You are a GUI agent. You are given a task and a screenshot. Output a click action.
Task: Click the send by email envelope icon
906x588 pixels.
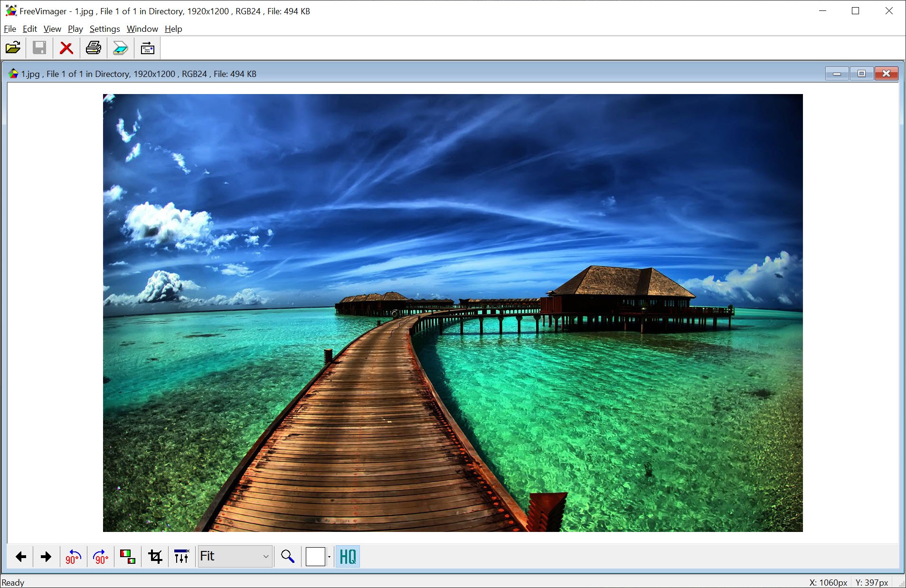pyautogui.click(x=148, y=48)
